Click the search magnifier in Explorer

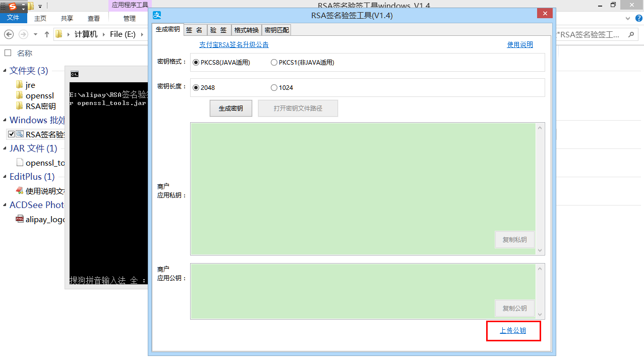point(630,34)
